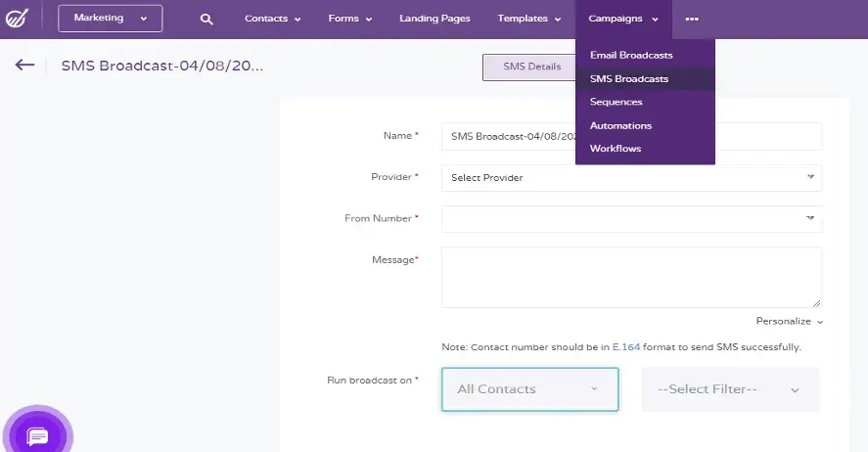Open Workflows from Campaigns menu
The width and height of the screenshot is (868, 452).
coord(615,149)
